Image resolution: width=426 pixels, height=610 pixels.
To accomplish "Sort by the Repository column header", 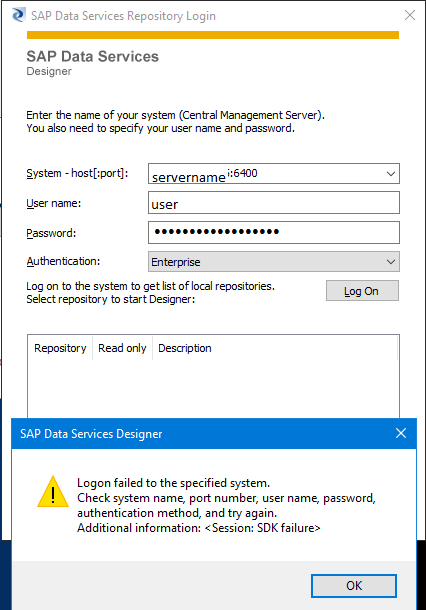I will pos(60,348).
